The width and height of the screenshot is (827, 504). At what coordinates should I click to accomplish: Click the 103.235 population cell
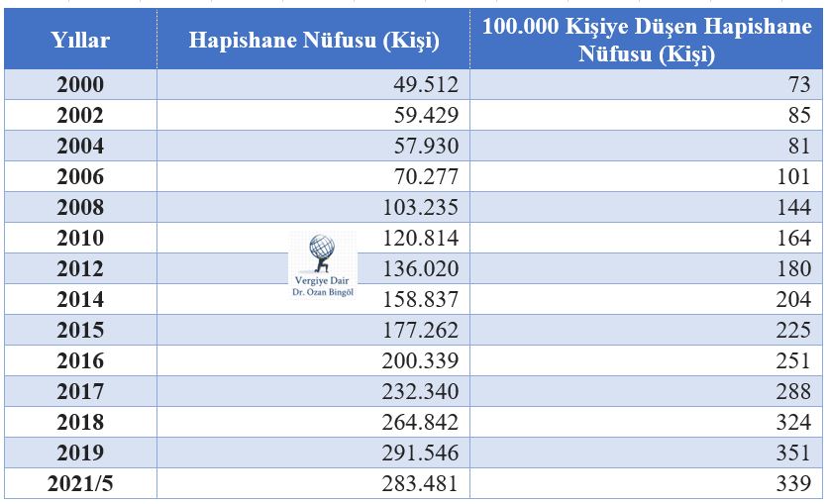tap(420, 208)
